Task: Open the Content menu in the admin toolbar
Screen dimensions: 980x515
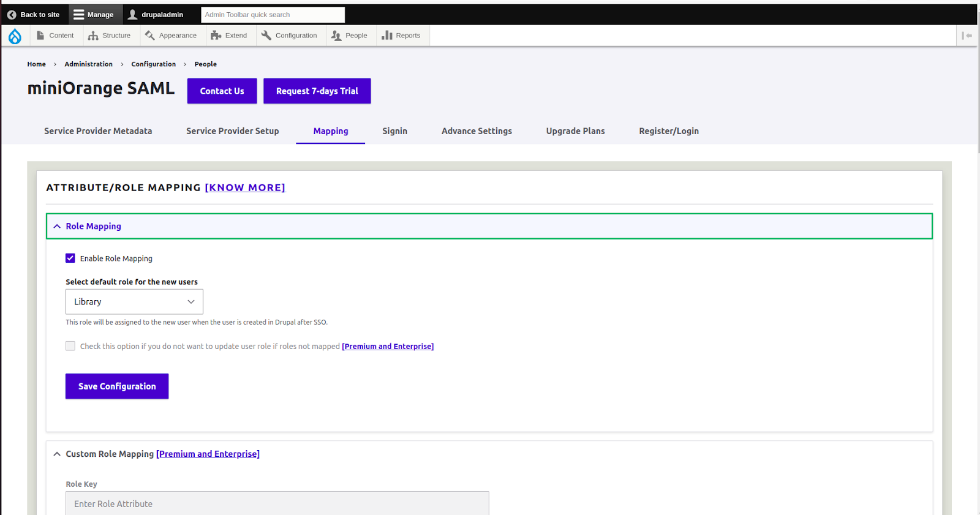Action: [56, 36]
